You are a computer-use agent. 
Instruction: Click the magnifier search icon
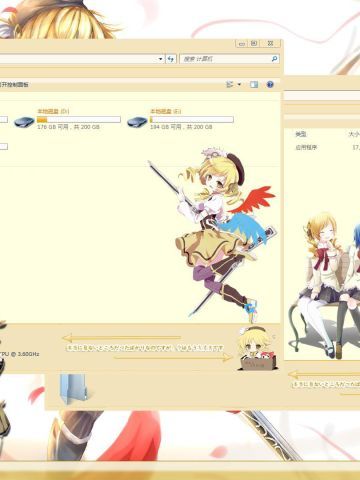point(275,59)
